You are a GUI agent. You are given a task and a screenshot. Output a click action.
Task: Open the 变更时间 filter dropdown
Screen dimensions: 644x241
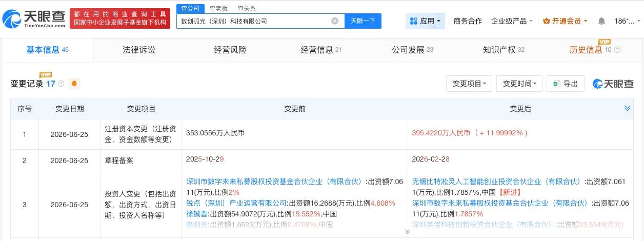(x=519, y=84)
